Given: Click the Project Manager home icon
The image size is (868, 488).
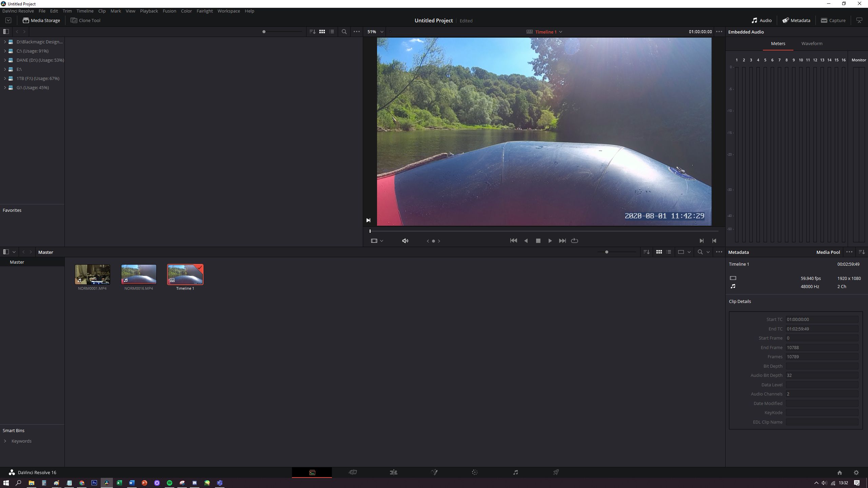Looking at the screenshot, I should point(840,473).
